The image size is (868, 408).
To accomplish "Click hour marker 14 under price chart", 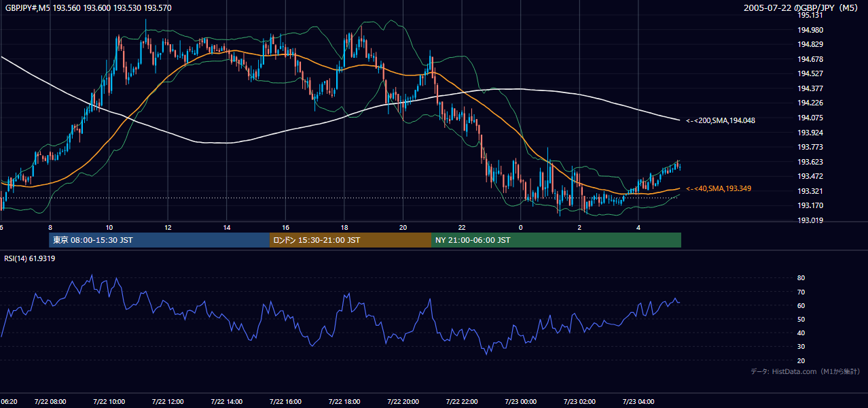I will pos(226,227).
